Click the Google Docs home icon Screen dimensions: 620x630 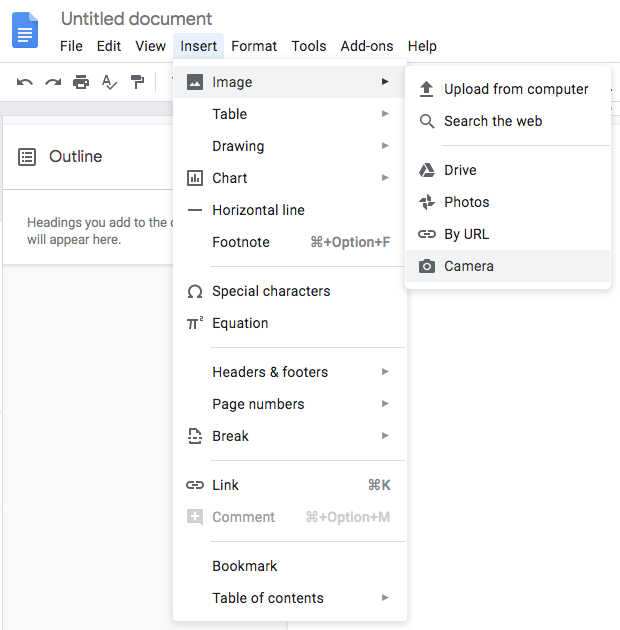coord(25,30)
